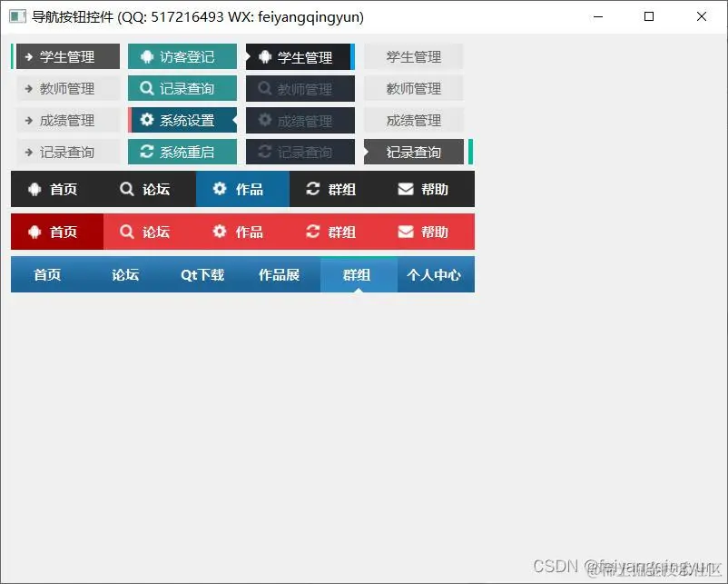This screenshot has height=584, width=728.
Task: Open 帮助 envelope item on dark navbar
Action: coord(427,189)
